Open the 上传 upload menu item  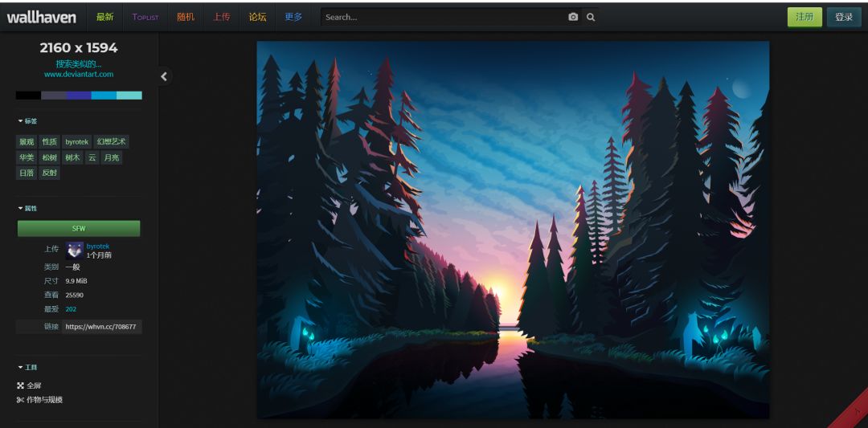(x=222, y=17)
